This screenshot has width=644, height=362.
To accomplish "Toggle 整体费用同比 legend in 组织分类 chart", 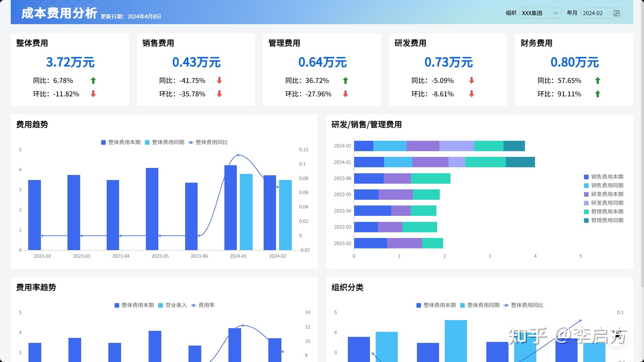I will click(523, 305).
